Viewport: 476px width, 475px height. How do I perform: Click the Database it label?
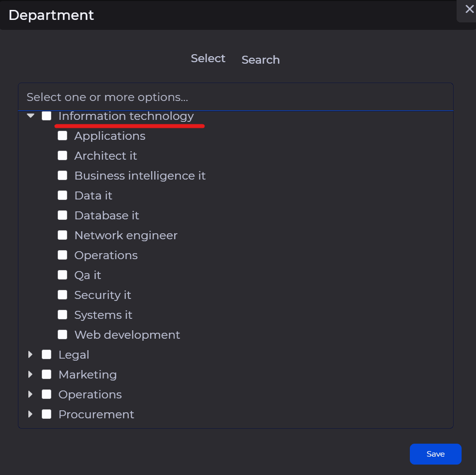[106, 215]
